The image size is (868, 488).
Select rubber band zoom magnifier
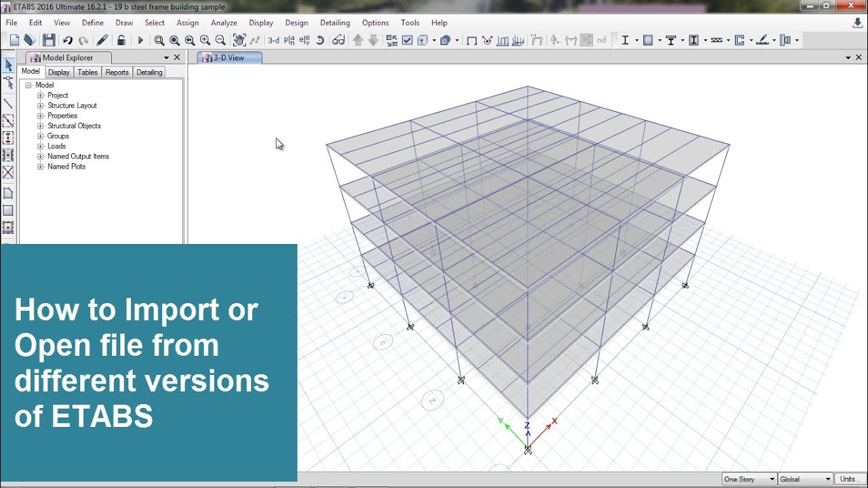click(x=159, y=41)
